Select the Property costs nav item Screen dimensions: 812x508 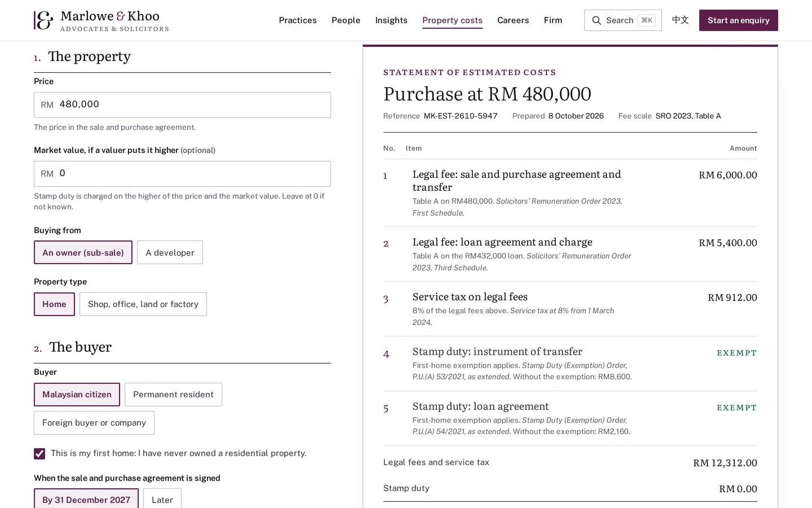pos(452,20)
